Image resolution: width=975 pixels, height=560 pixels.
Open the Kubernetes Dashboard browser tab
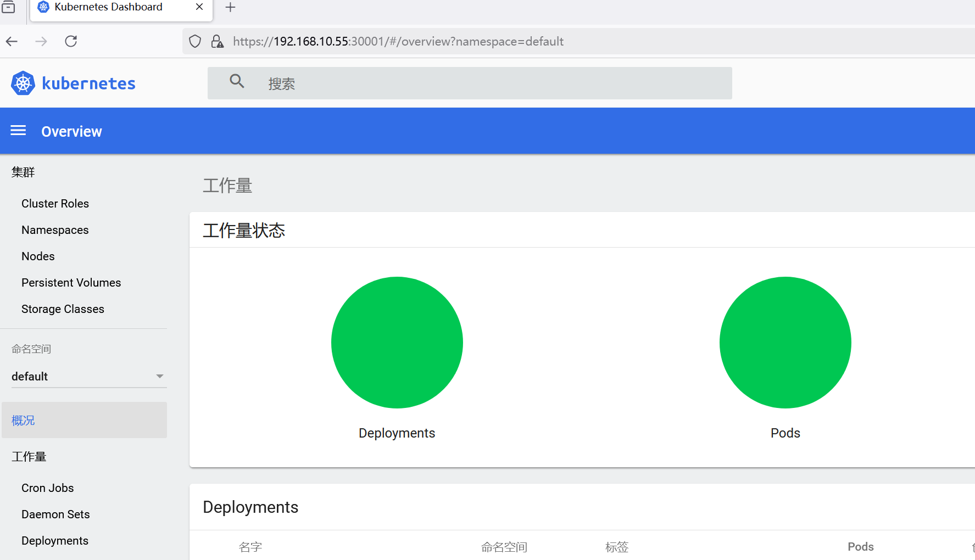108,7
